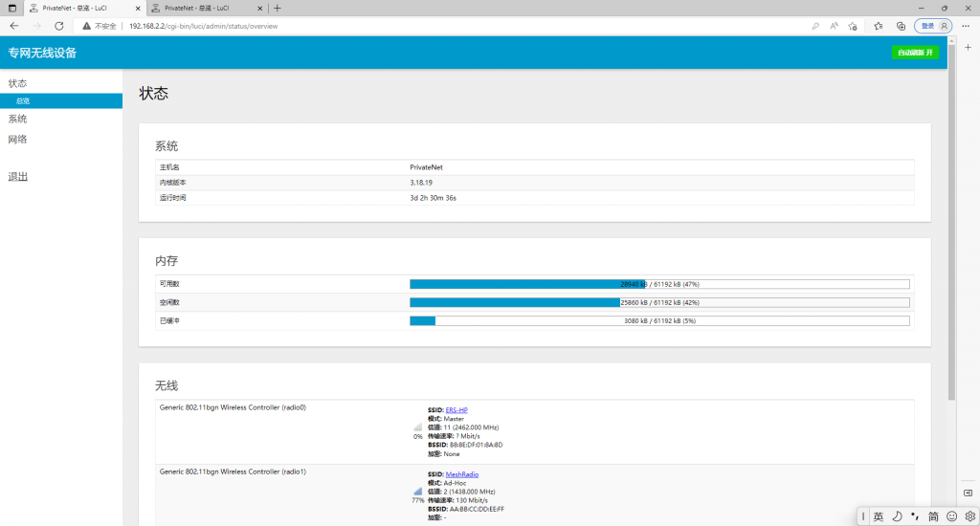Click the radio0 signal strength icon
Screen dimensions: 980x526
coord(417,427)
